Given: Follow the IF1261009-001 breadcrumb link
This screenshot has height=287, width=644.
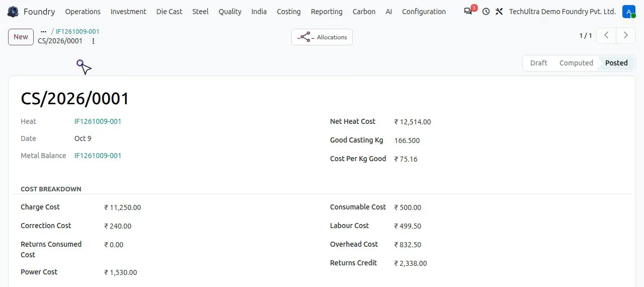Looking at the screenshot, I should click(77, 31).
